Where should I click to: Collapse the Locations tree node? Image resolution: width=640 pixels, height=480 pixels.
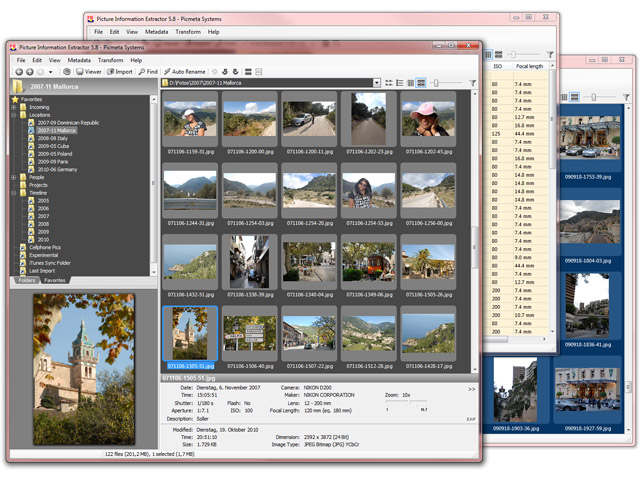coord(14,115)
